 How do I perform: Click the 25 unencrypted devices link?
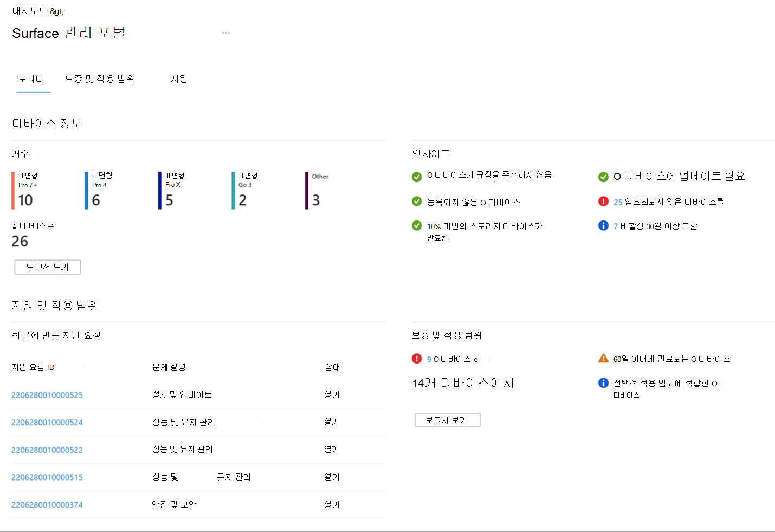[618, 202]
